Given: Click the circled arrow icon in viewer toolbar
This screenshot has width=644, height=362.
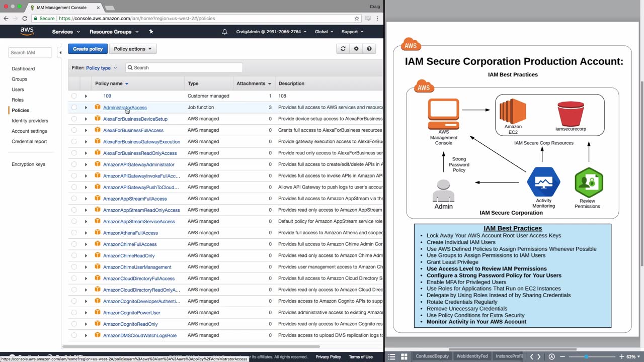Looking at the screenshot, I should (x=551, y=356).
